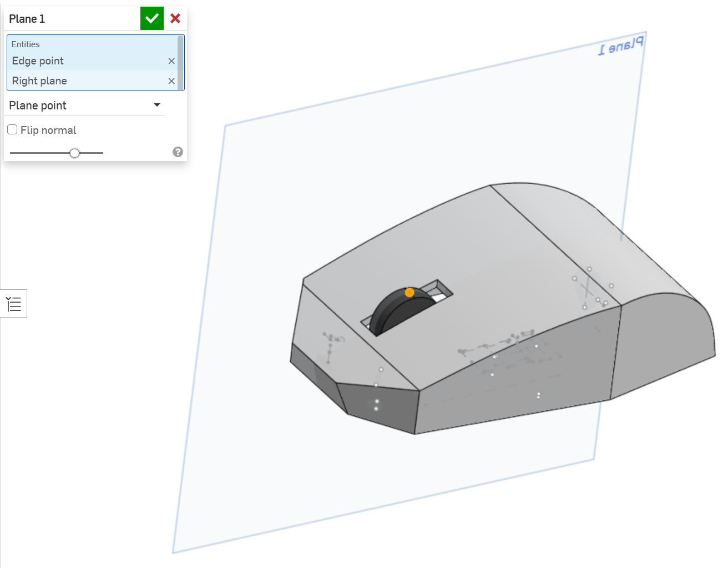728x568 pixels.
Task: Remove Edge point from the entities list
Action: 171,61
